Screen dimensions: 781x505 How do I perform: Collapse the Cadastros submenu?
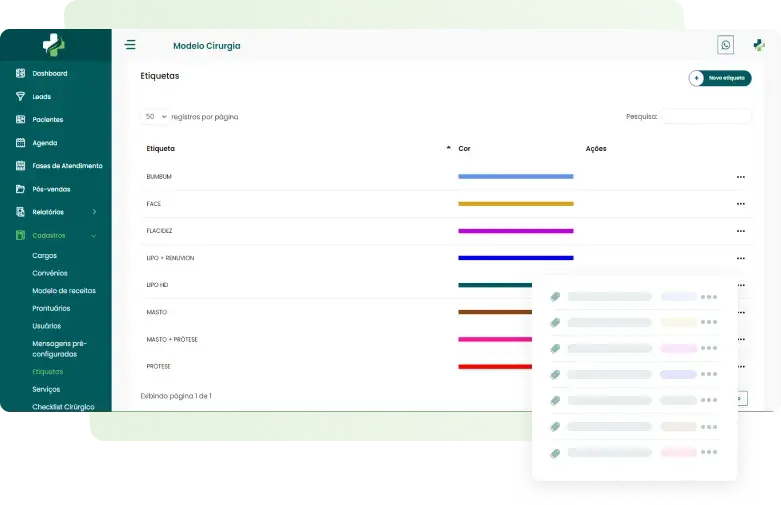tap(94, 236)
